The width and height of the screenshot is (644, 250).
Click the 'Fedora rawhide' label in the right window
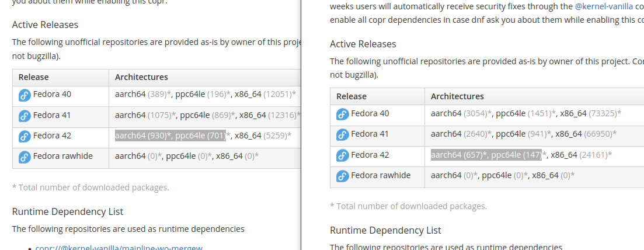click(381, 176)
